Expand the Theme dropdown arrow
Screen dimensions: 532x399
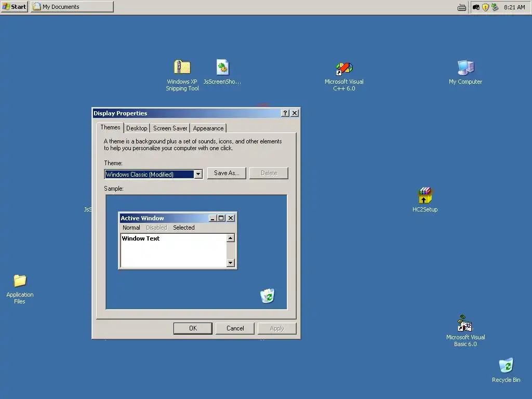point(198,175)
